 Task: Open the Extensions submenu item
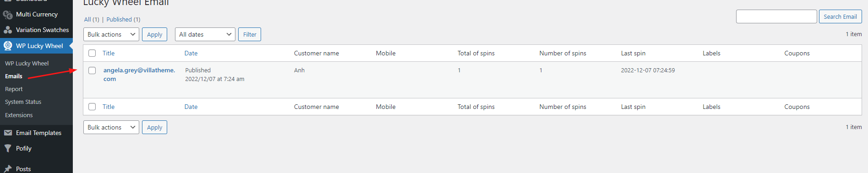tap(19, 115)
